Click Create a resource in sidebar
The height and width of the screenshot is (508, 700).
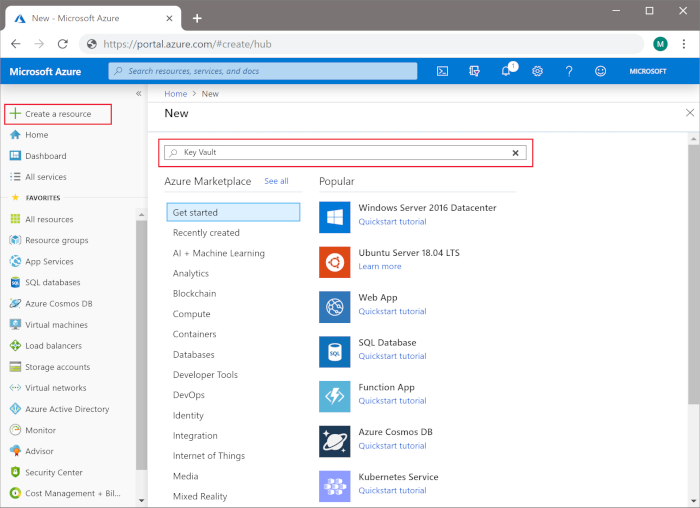[57, 114]
